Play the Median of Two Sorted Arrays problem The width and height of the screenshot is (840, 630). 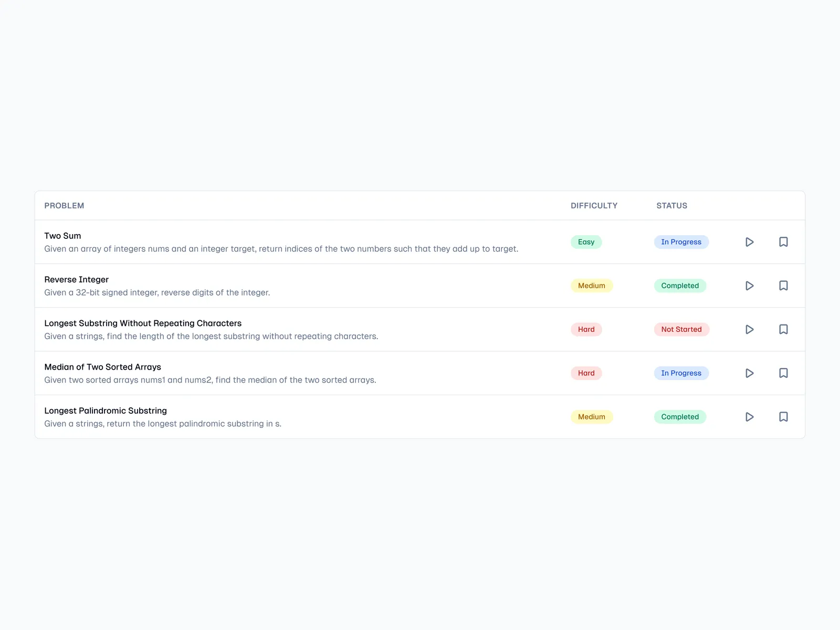[749, 373]
